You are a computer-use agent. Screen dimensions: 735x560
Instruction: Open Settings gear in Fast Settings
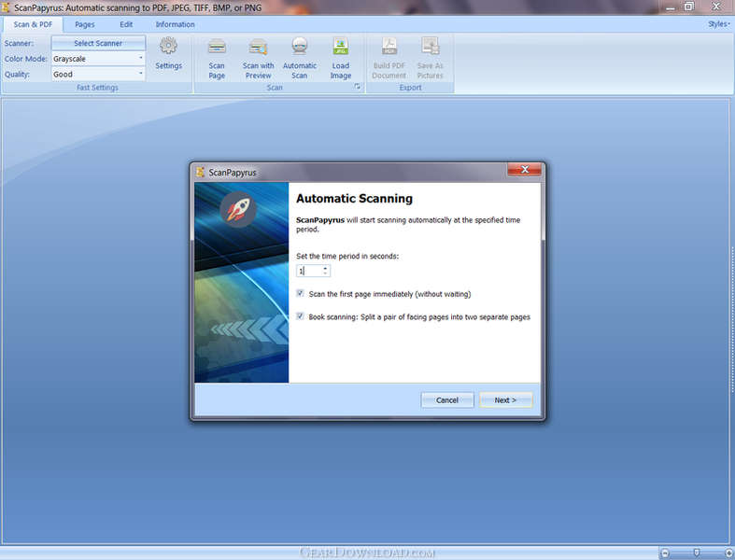point(168,46)
